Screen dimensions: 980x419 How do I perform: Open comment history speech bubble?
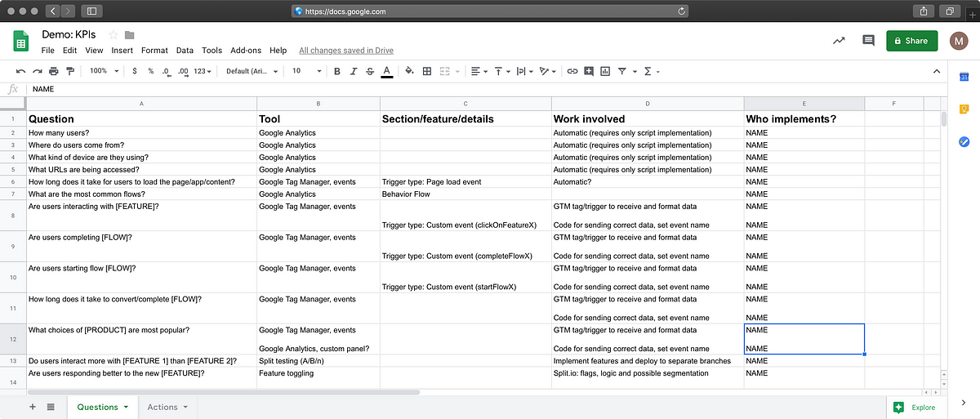(868, 40)
